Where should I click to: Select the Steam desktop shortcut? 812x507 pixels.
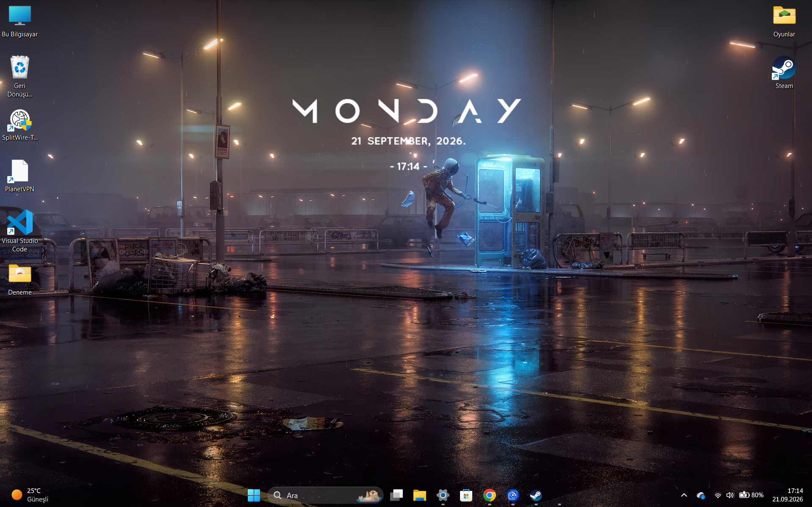pos(784,73)
